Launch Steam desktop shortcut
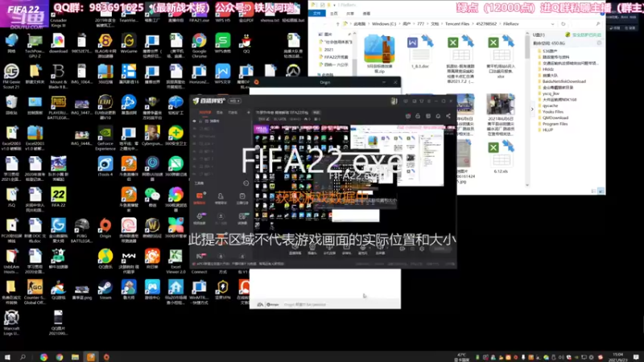This screenshot has height=362, width=644. (x=105, y=290)
